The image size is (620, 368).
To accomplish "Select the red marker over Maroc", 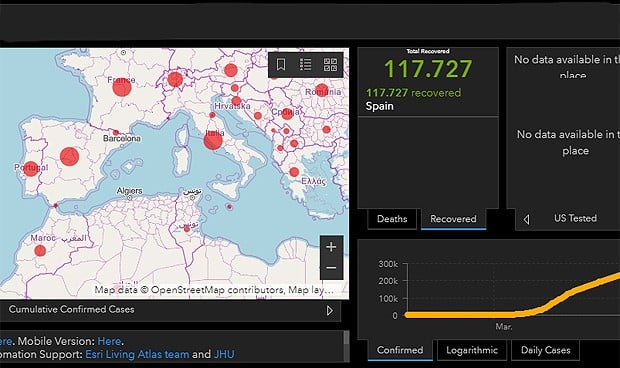I will click(40, 250).
